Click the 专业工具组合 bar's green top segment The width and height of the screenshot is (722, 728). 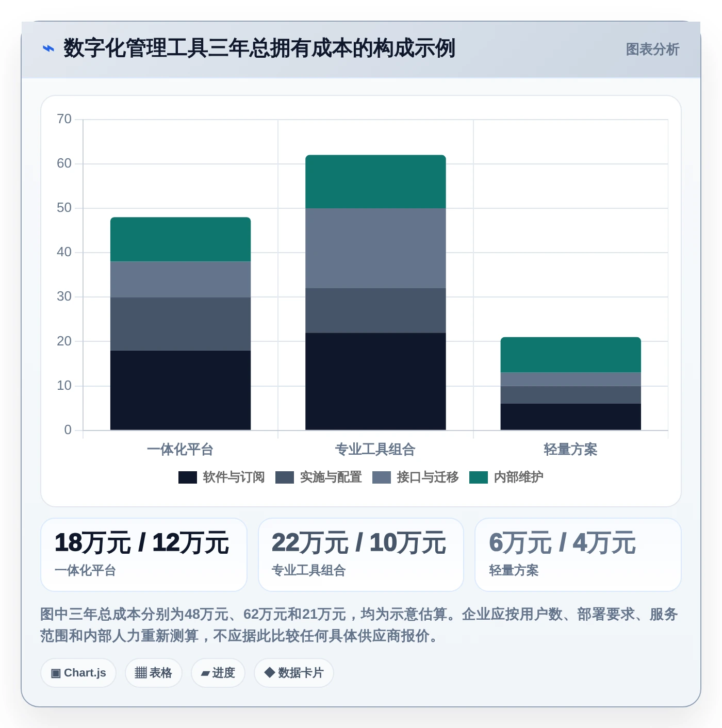click(375, 181)
